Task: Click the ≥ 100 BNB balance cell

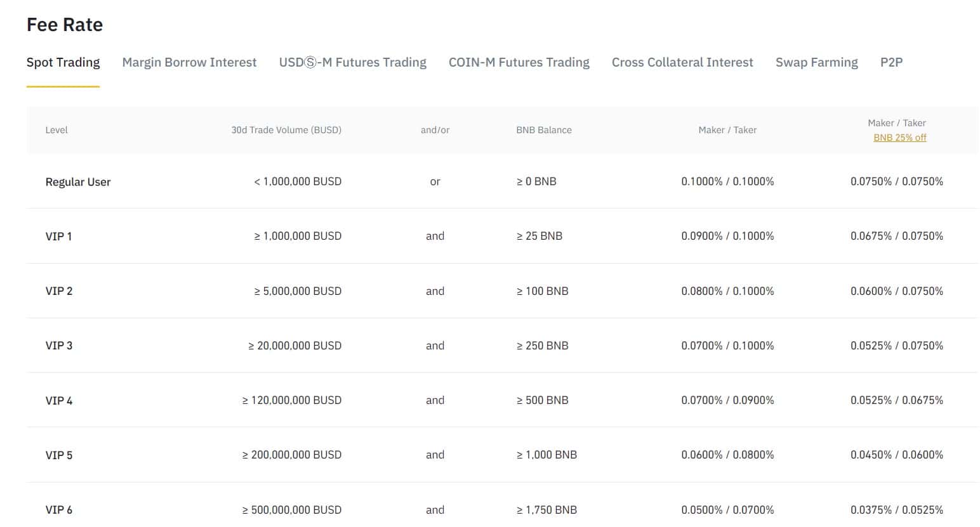Action: pyautogui.click(x=542, y=291)
